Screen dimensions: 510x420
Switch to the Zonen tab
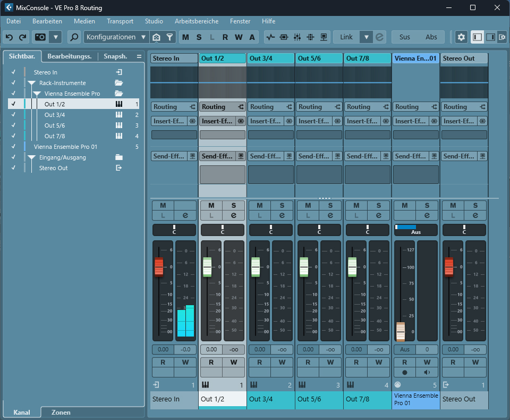click(61, 412)
